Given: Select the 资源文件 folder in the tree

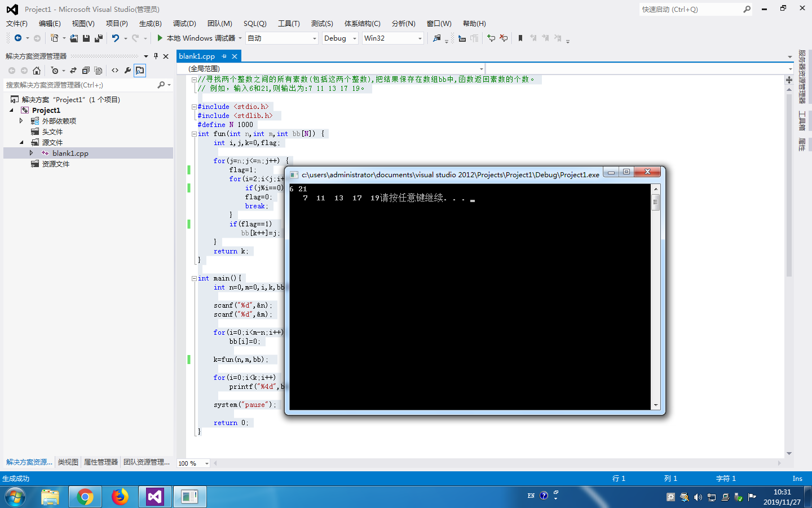Looking at the screenshot, I should click(56, 164).
